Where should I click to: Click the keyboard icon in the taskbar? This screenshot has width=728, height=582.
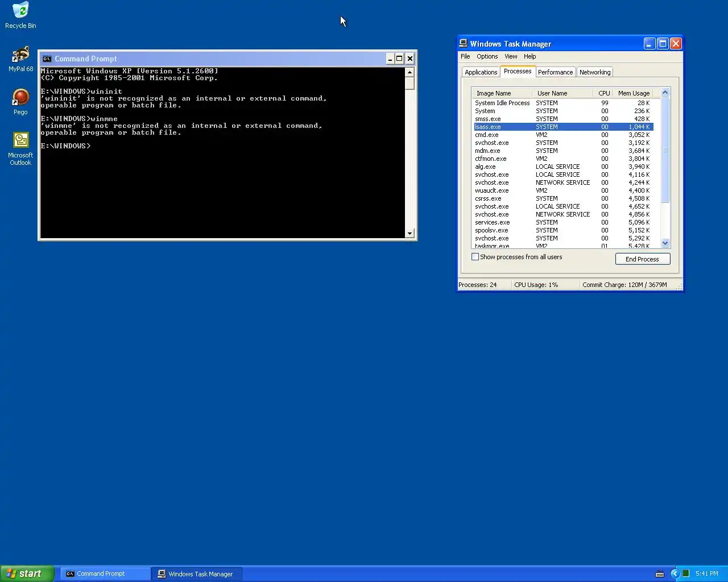click(660, 573)
